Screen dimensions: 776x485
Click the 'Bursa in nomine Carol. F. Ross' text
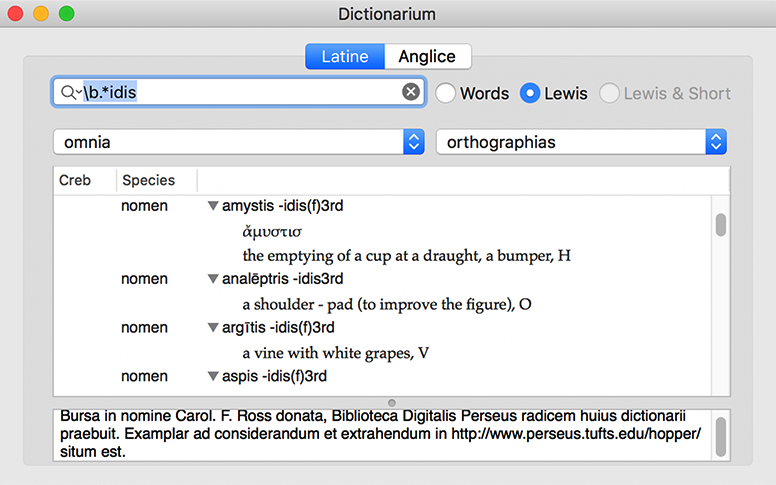coord(166,416)
